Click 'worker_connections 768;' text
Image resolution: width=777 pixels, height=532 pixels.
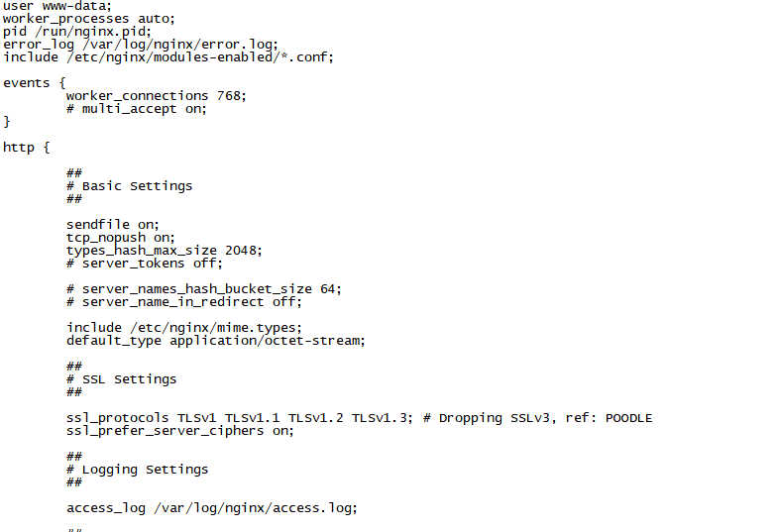click(156, 96)
